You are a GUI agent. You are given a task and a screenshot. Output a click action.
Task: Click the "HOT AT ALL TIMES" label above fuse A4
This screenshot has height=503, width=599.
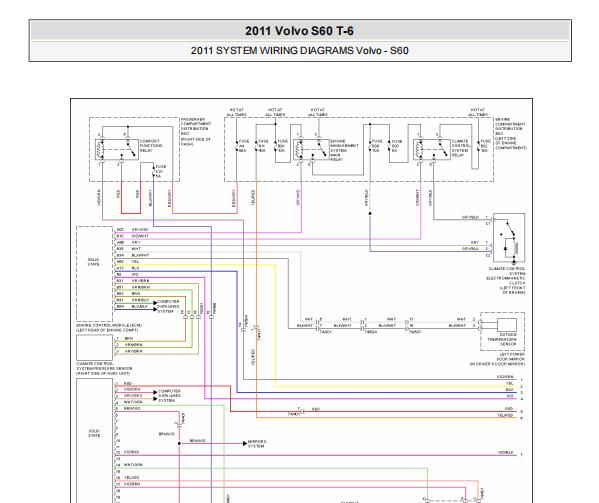pos(236,112)
